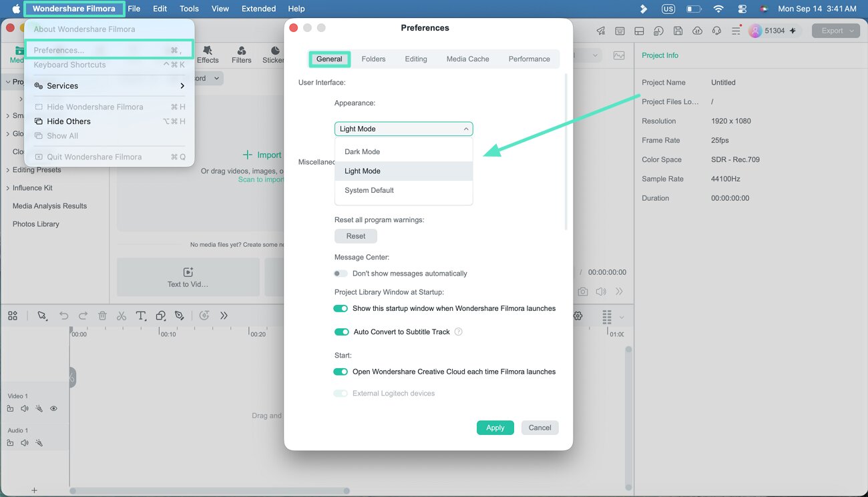868x497 pixels.
Task: Open the layout switch icon in top toolbar
Action: (x=639, y=31)
